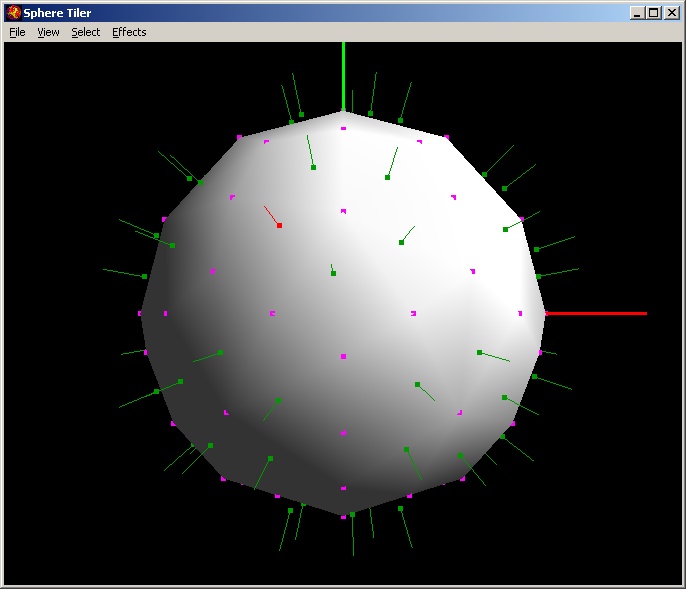Viewport: 686px width, 589px height.
Task: Select magenta marker where red axis meets sphere
Action: (545, 313)
